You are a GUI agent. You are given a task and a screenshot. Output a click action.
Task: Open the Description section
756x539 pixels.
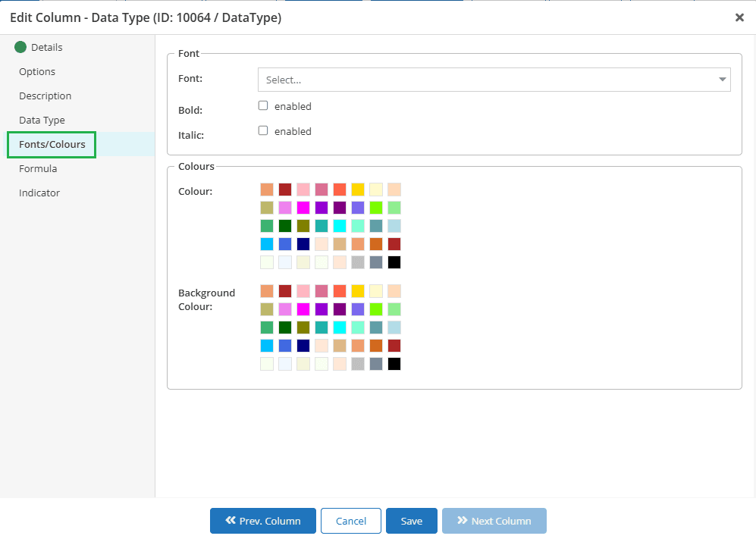click(45, 96)
